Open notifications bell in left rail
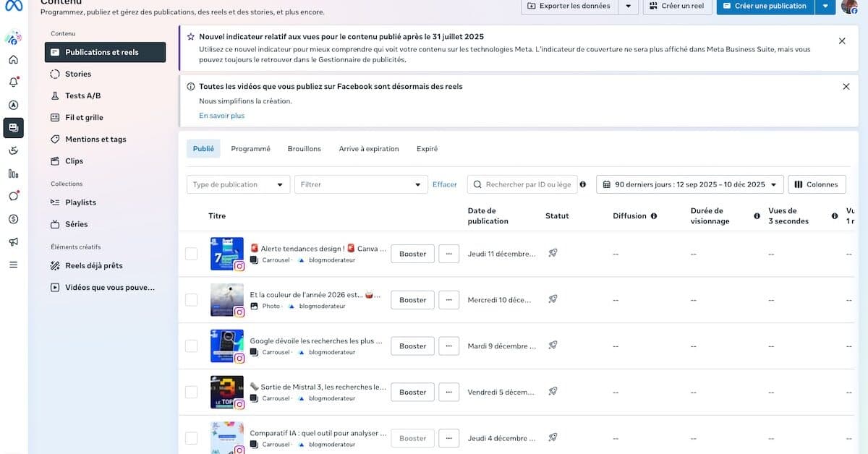868x454 pixels. 13,82
